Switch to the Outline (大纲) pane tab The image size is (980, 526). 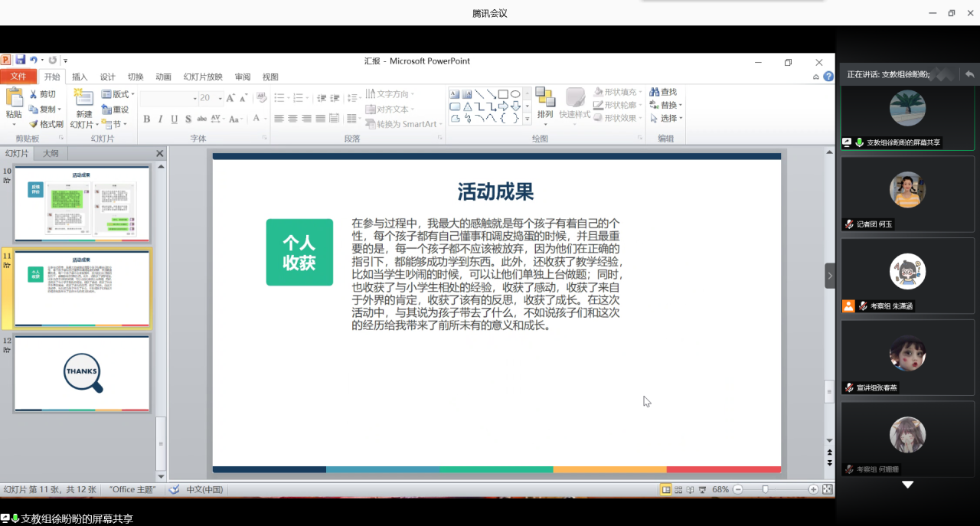51,153
